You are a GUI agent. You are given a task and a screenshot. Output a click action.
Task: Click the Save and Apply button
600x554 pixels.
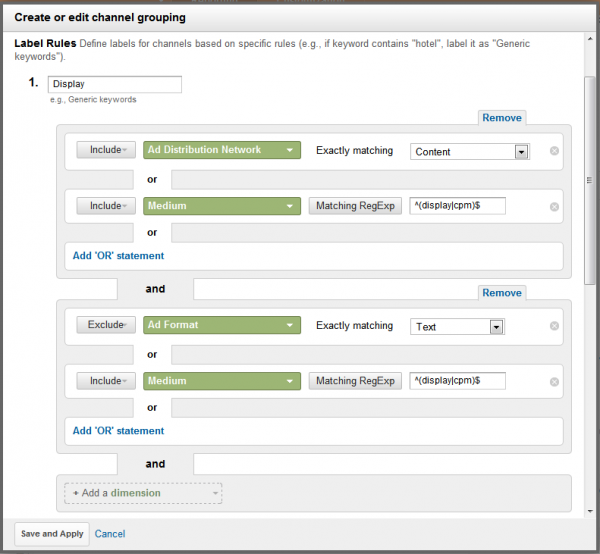tap(52, 534)
